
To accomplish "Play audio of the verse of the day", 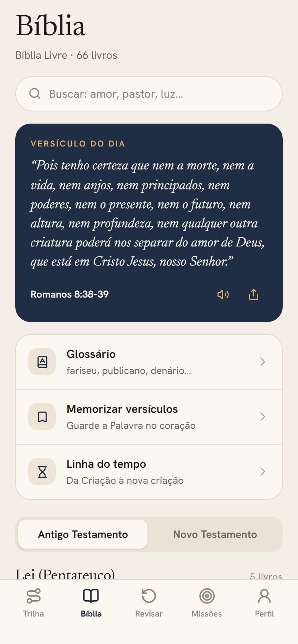I will coord(223,295).
